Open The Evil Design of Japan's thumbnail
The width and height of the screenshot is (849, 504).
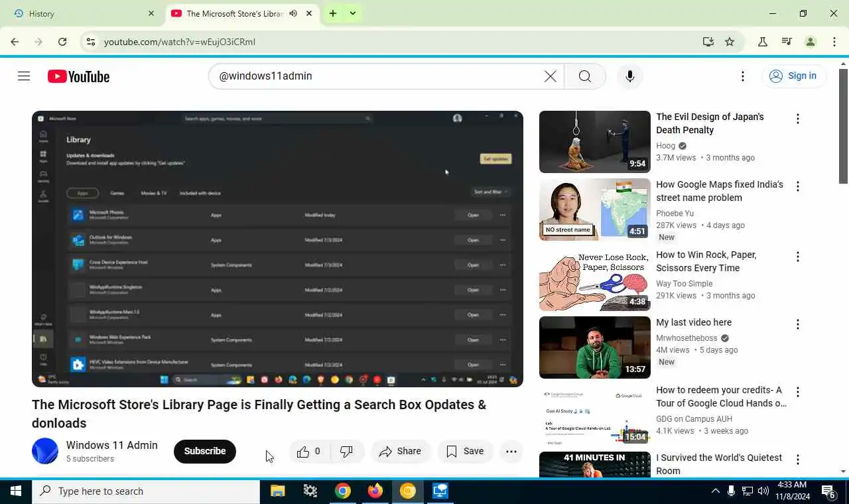[x=595, y=142]
